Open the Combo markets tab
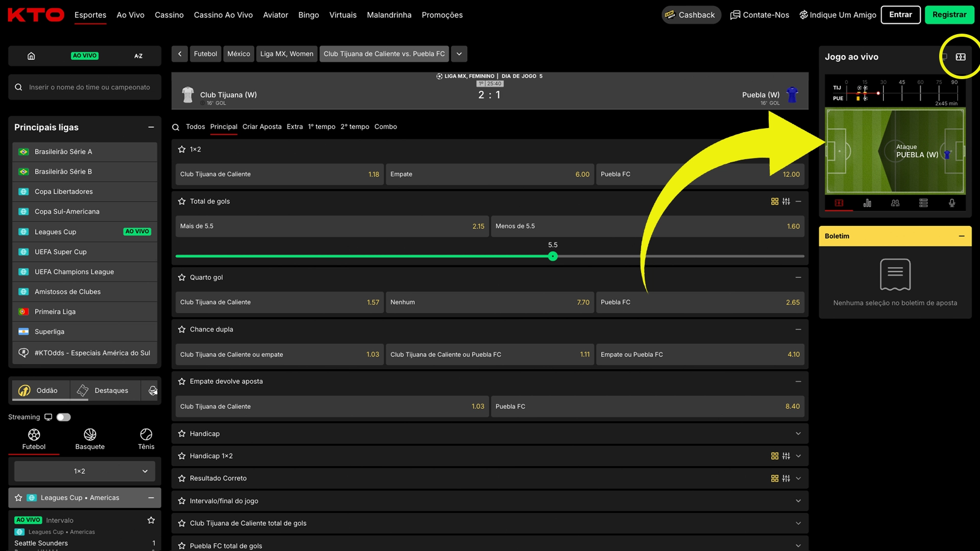This screenshot has width=980, height=551. click(385, 127)
